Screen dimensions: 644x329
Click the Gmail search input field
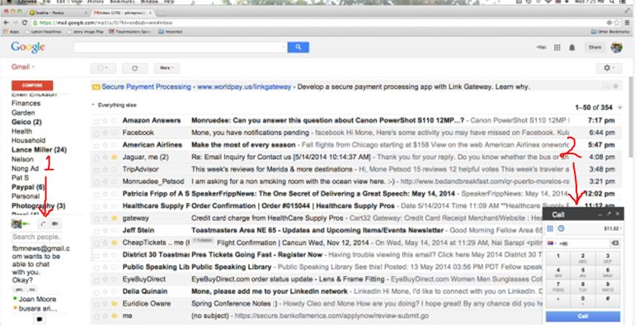point(180,48)
